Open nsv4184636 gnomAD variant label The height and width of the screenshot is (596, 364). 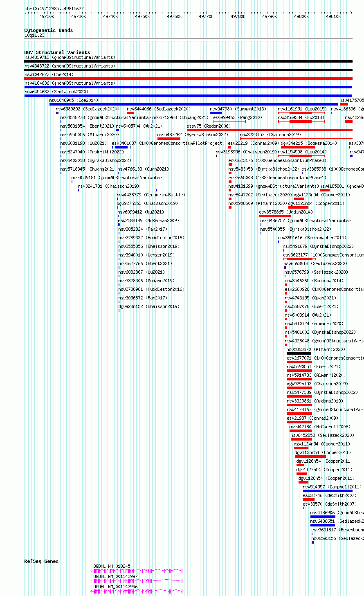tap(70, 83)
